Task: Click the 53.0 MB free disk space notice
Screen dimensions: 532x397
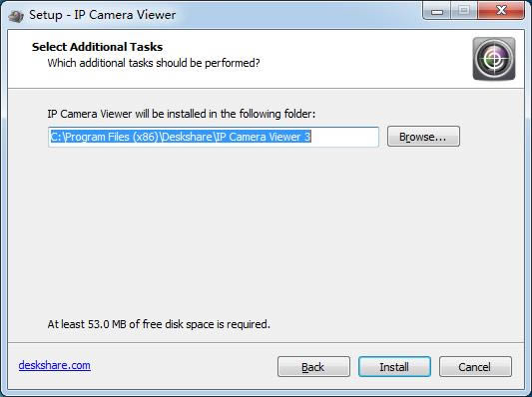Action: point(159,324)
